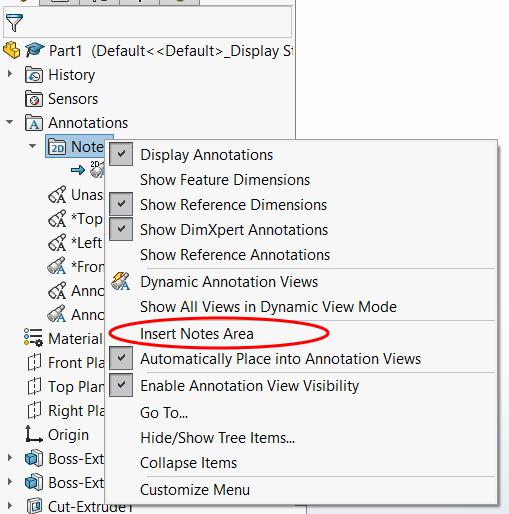Select the Cut-Extrude1 feature icon
509x514 pixels.
[x=34, y=506]
